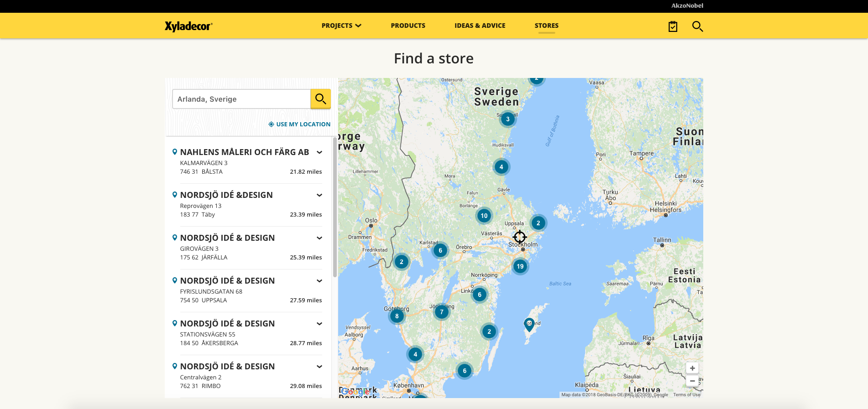
Task: Go to the Products menu item
Action: tap(408, 26)
